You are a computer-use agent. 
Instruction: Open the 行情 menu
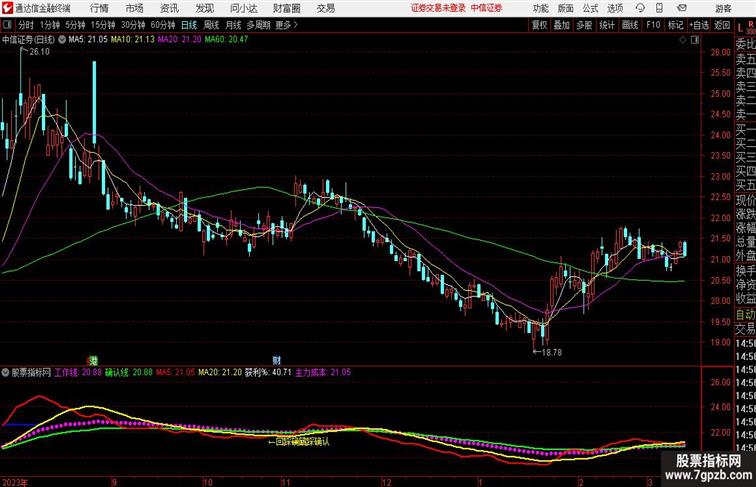tap(99, 8)
